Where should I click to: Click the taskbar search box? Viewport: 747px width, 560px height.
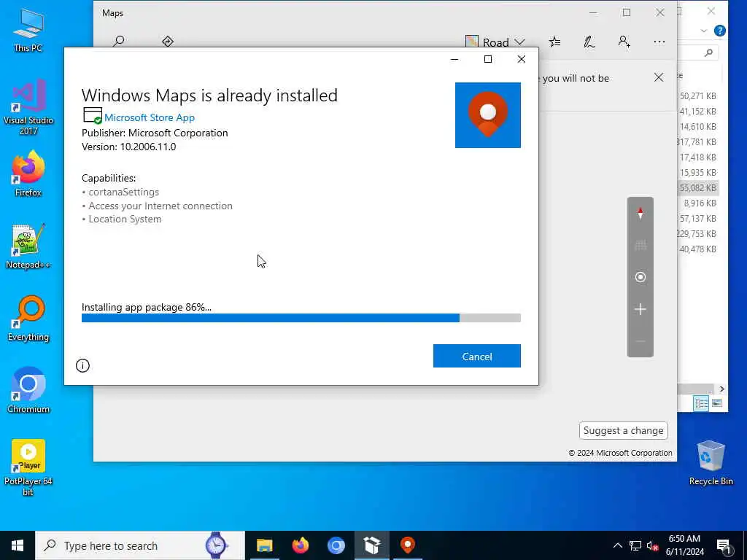(x=140, y=545)
